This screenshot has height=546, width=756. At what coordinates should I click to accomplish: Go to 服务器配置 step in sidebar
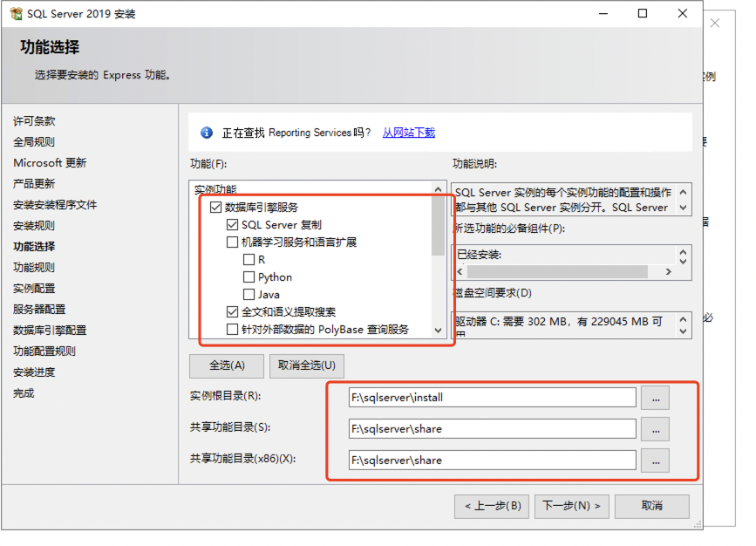click(39, 310)
